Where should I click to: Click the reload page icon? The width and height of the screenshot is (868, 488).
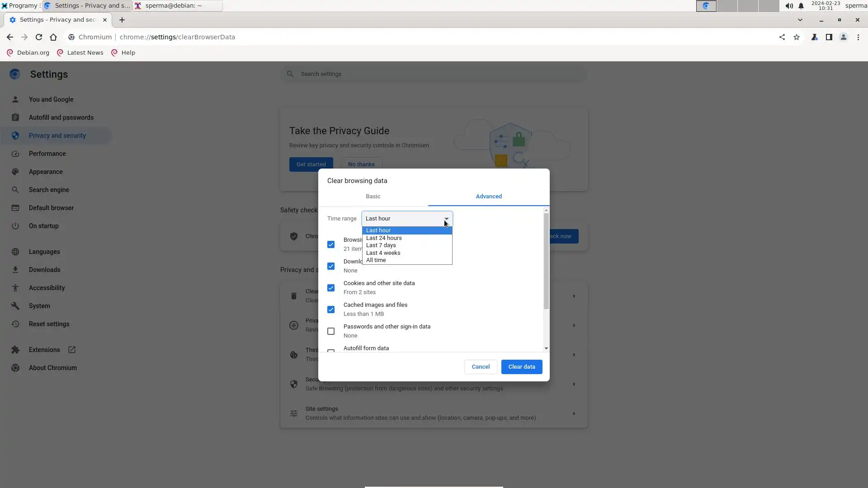click(39, 37)
